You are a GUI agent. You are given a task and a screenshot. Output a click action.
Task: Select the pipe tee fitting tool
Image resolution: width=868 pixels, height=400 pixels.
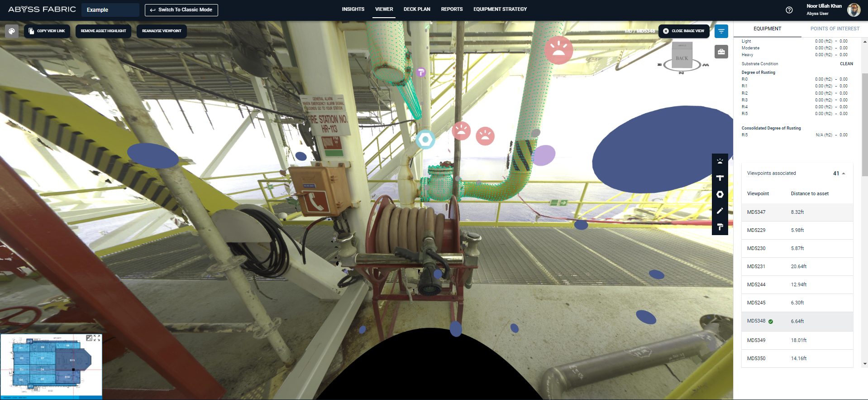pos(720,178)
